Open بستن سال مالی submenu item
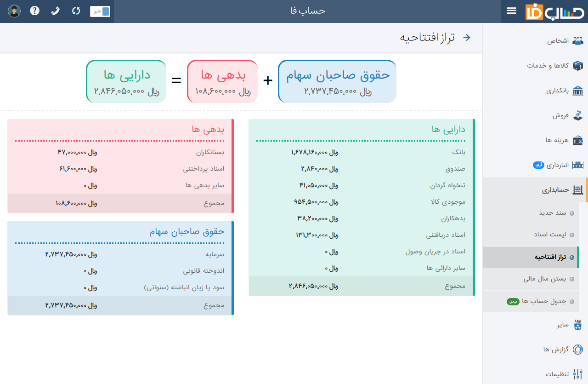Screen dimensions: 588x384 tap(531, 279)
